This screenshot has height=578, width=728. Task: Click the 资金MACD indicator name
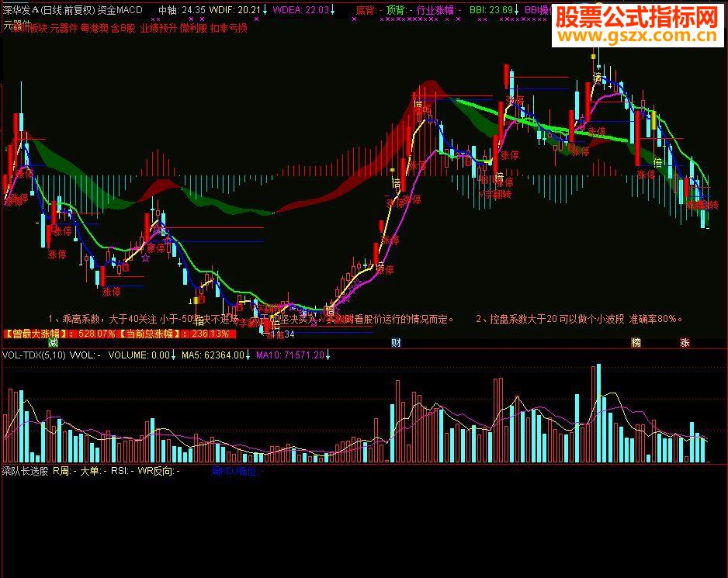(x=120, y=10)
